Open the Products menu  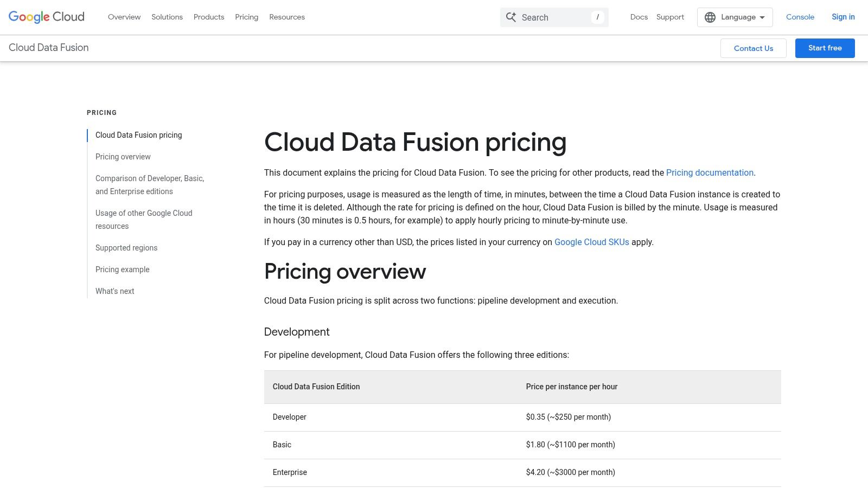tap(208, 17)
